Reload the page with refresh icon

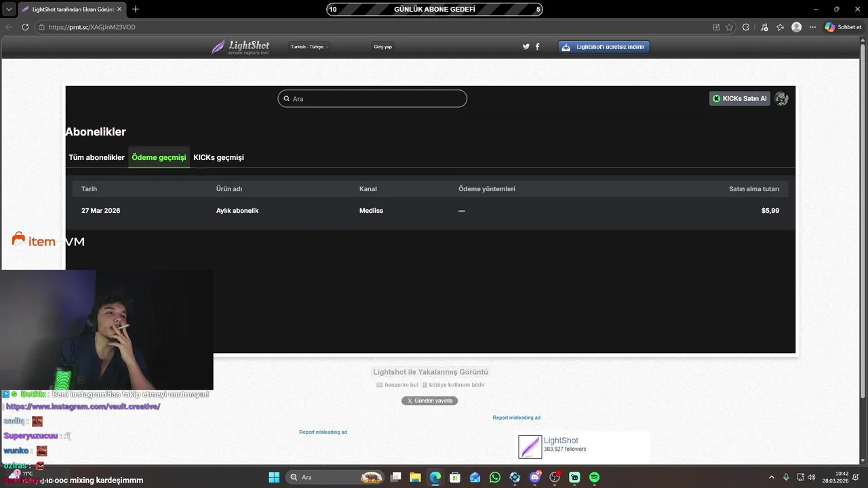[x=25, y=27]
